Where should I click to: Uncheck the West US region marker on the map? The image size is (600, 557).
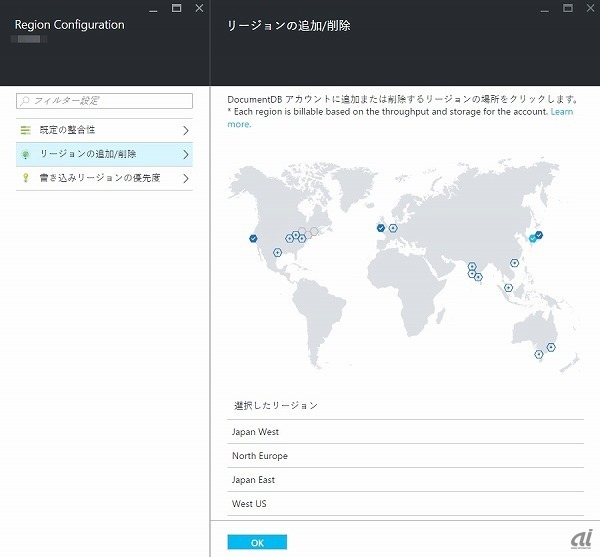[253, 238]
